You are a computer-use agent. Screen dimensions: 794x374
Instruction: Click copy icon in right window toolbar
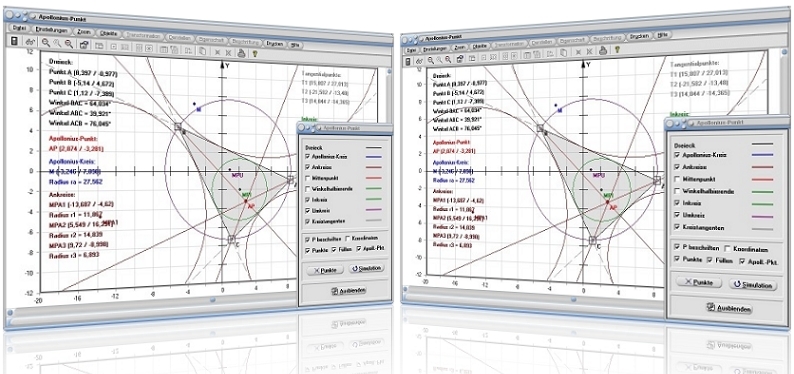[x=563, y=52]
